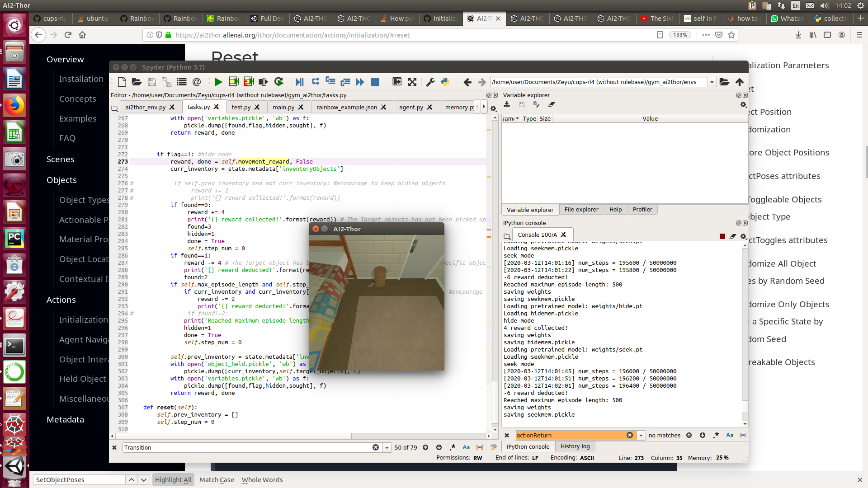This screenshot has height=488, width=868.
Task: Open the Scenes section link
Action: coord(61,159)
